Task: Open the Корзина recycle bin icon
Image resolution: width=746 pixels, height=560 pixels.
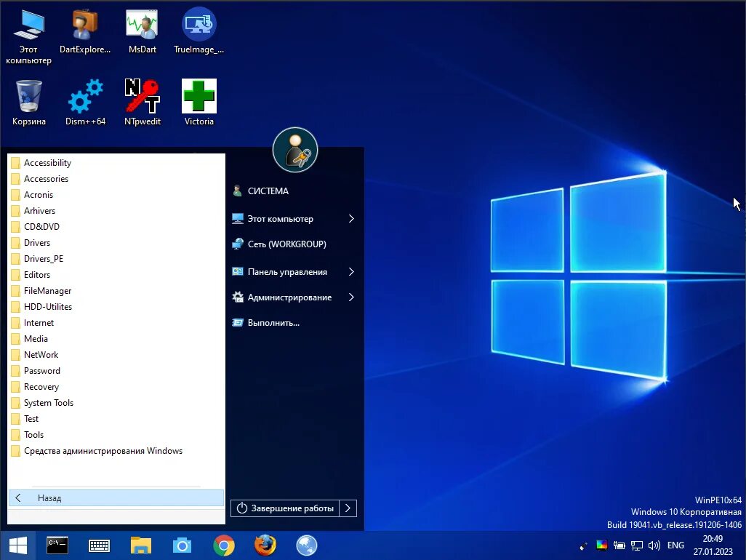Action: click(x=28, y=103)
